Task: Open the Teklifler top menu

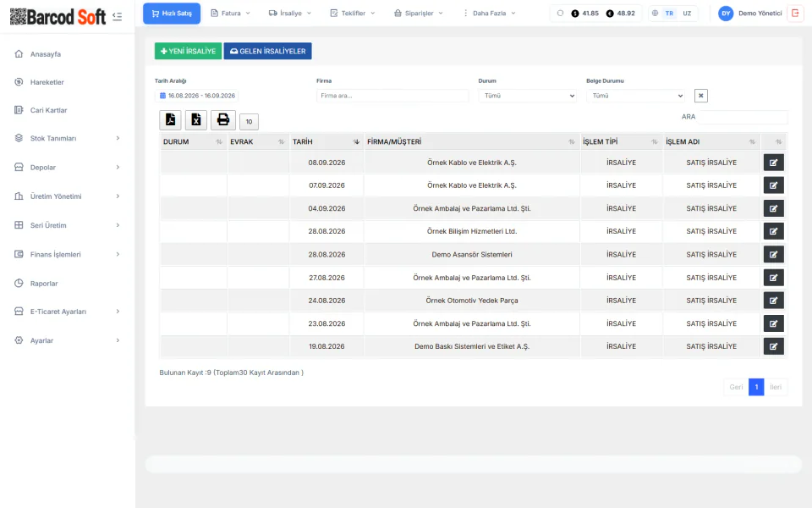Action: [x=353, y=14]
